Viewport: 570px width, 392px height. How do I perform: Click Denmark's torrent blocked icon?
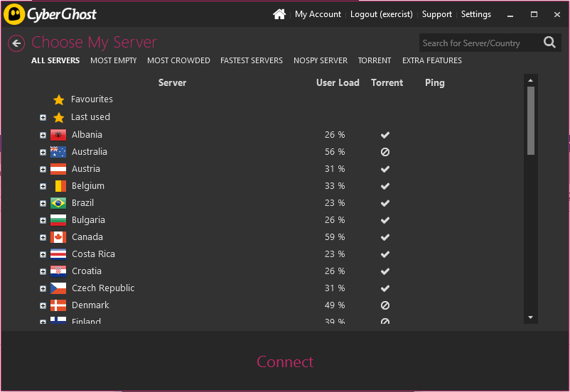[x=385, y=305]
